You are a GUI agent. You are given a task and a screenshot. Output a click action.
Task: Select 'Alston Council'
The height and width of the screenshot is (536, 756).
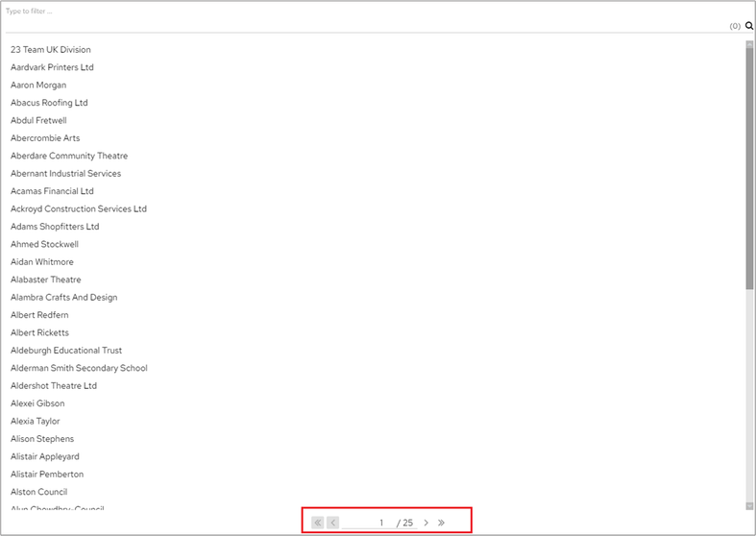39,492
